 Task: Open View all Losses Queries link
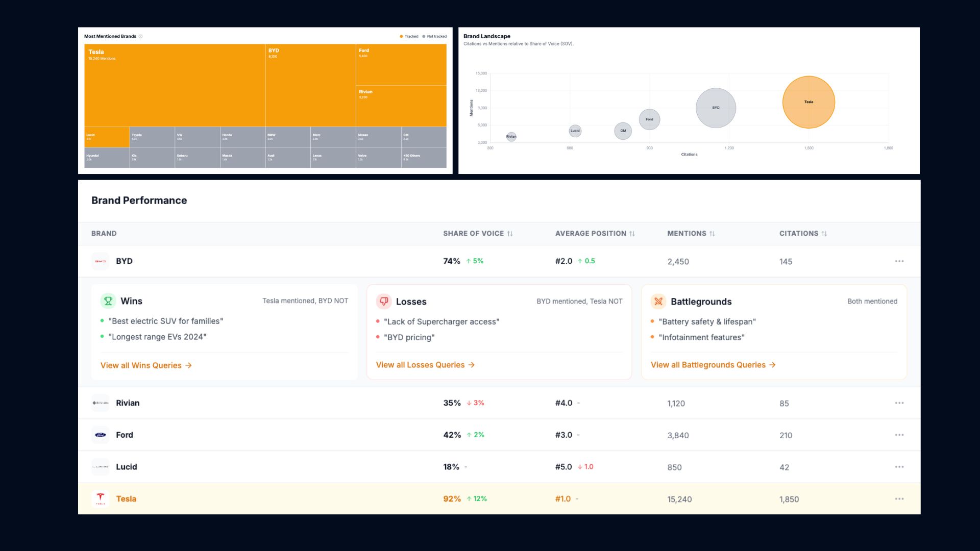point(425,365)
